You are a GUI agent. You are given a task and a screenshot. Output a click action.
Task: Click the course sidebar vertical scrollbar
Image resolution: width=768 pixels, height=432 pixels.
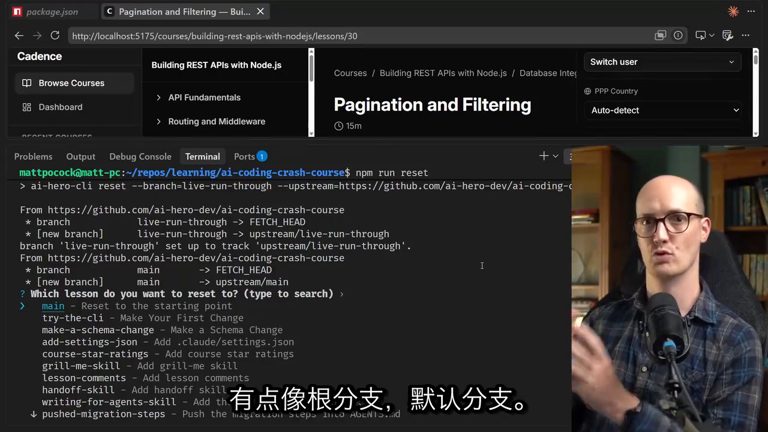[x=311, y=92]
